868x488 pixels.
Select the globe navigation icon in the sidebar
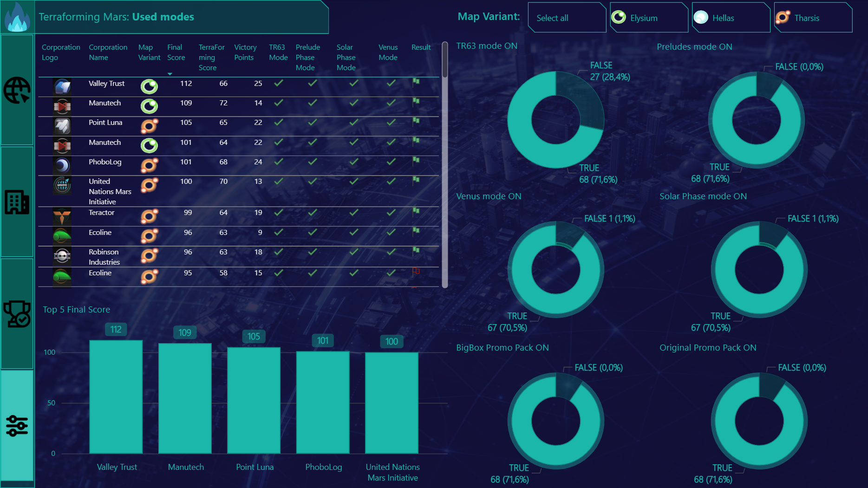coord(17,91)
